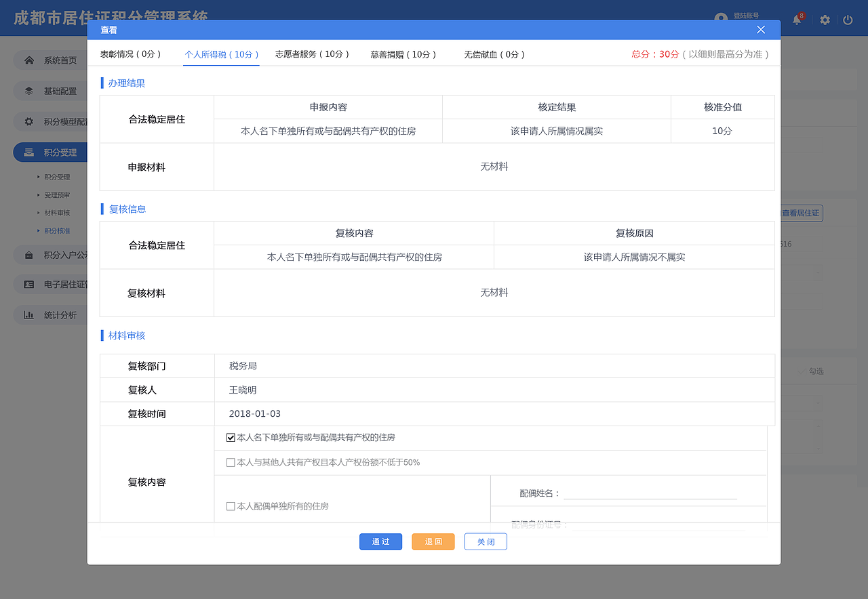Click the power logout icon
This screenshot has height=599, width=868.
pos(848,20)
